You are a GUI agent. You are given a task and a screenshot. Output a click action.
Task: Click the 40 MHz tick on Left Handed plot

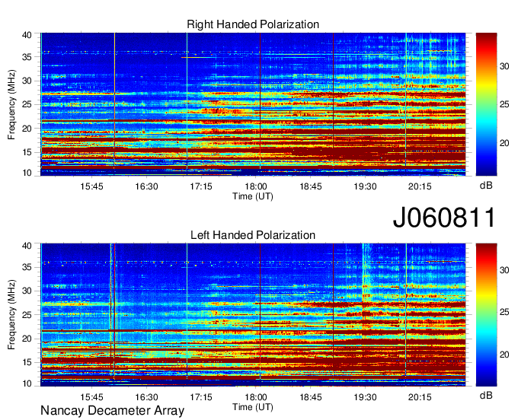[x=27, y=245]
